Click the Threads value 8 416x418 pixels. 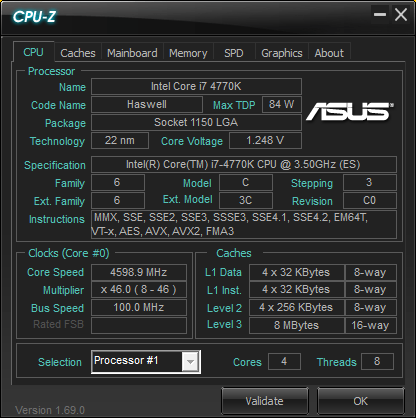[x=377, y=362]
